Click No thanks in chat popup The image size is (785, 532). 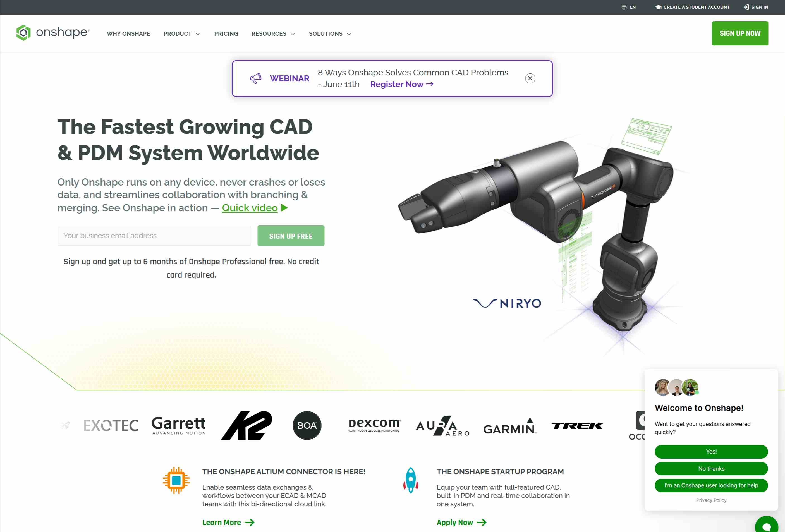coord(711,468)
